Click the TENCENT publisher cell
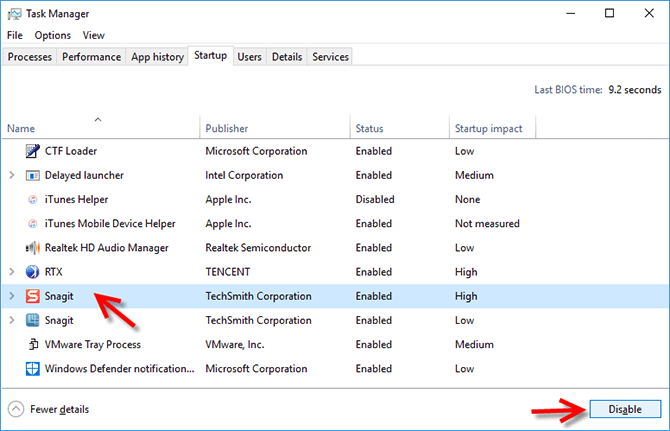Image resolution: width=670 pixels, height=431 pixels. [228, 272]
